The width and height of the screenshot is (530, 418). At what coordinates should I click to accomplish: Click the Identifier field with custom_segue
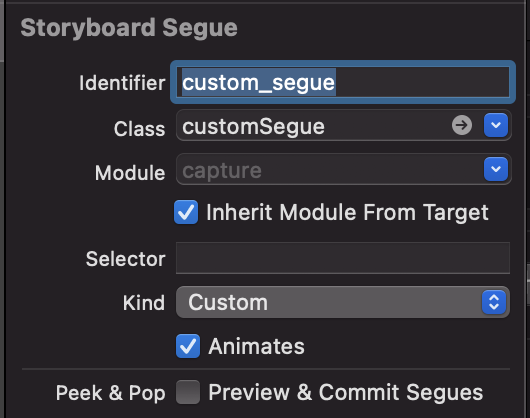pos(343,82)
